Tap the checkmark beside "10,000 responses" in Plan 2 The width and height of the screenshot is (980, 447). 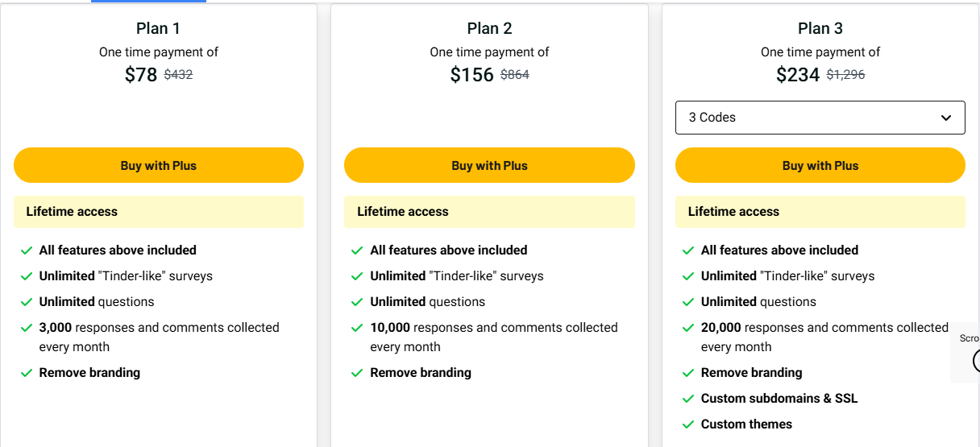point(357,328)
